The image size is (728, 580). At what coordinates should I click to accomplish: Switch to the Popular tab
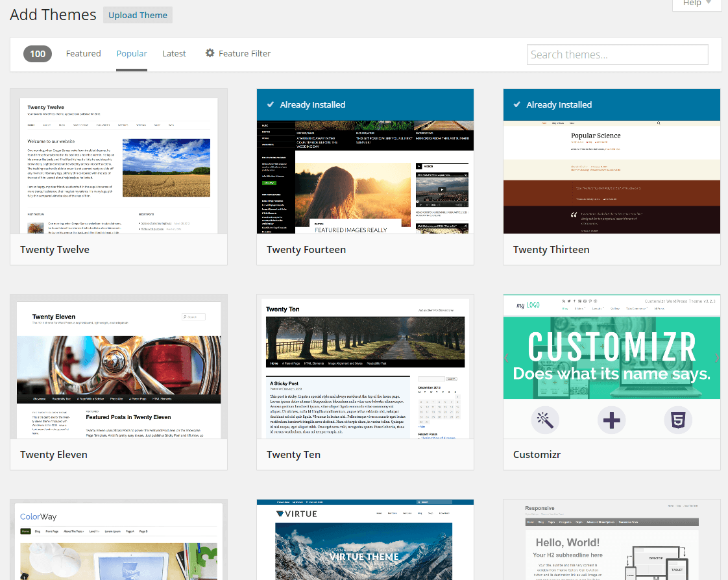click(x=132, y=53)
